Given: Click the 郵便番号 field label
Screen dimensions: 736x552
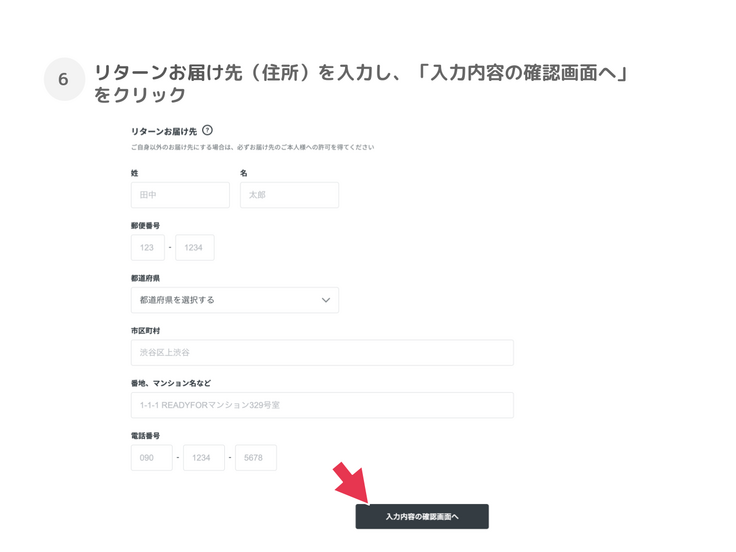Looking at the screenshot, I should coord(145,226).
